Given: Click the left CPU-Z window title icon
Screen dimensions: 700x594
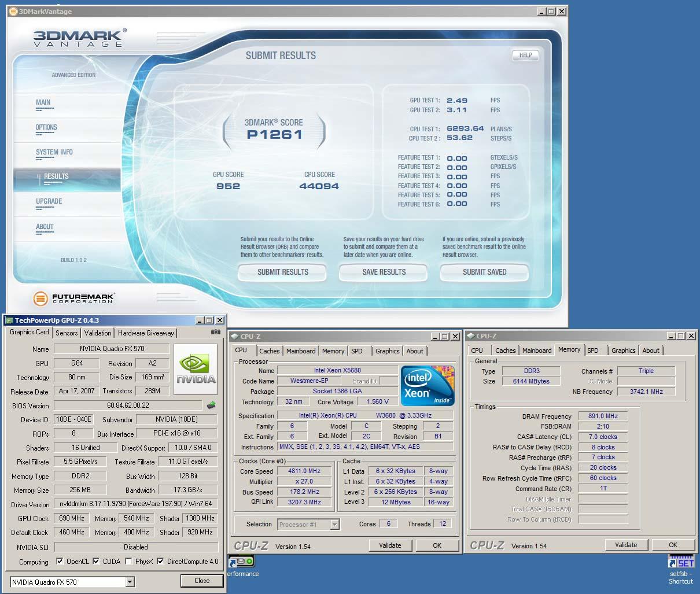Looking at the screenshot, I should [234, 336].
